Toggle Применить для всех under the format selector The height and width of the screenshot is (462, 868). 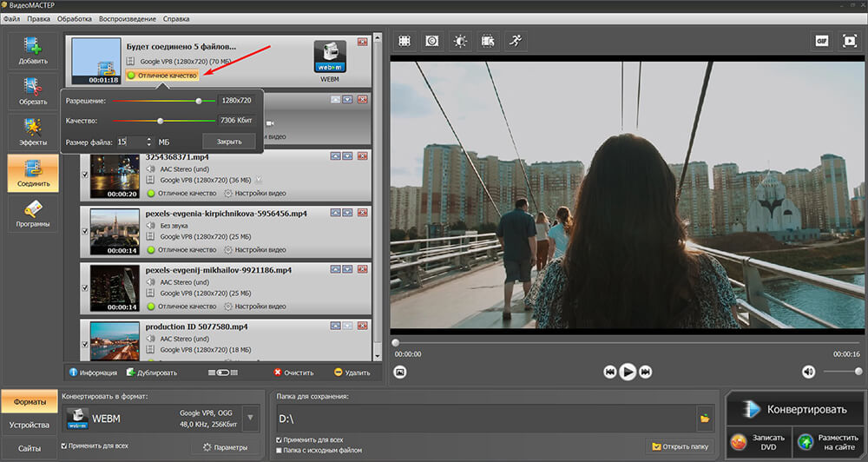[64, 445]
